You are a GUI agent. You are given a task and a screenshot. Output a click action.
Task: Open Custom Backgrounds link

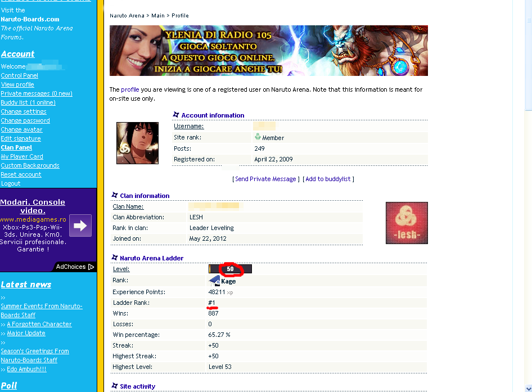click(30, 165)
